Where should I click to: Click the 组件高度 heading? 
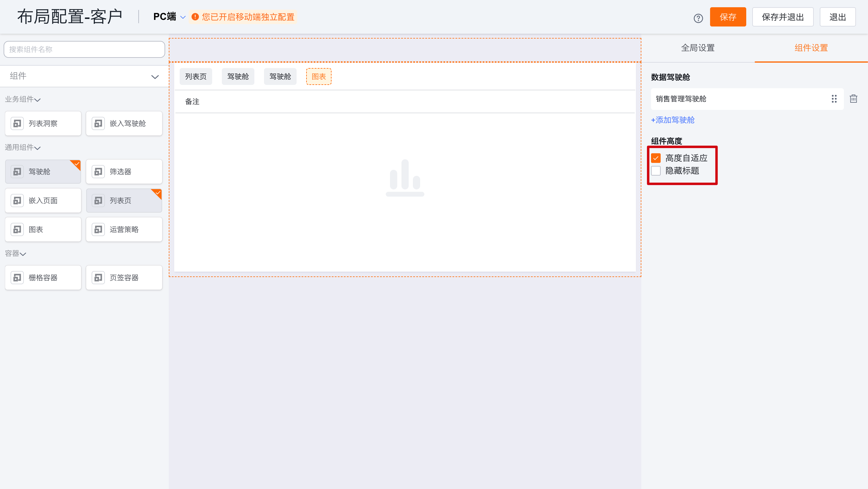[666, 141]
